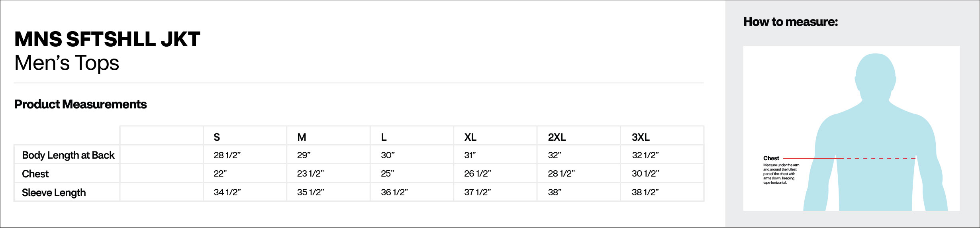The image size is (980, 228).
Task: Click the 25" chest value for size L
Action: pyautogui.click(x=388, y=174)
